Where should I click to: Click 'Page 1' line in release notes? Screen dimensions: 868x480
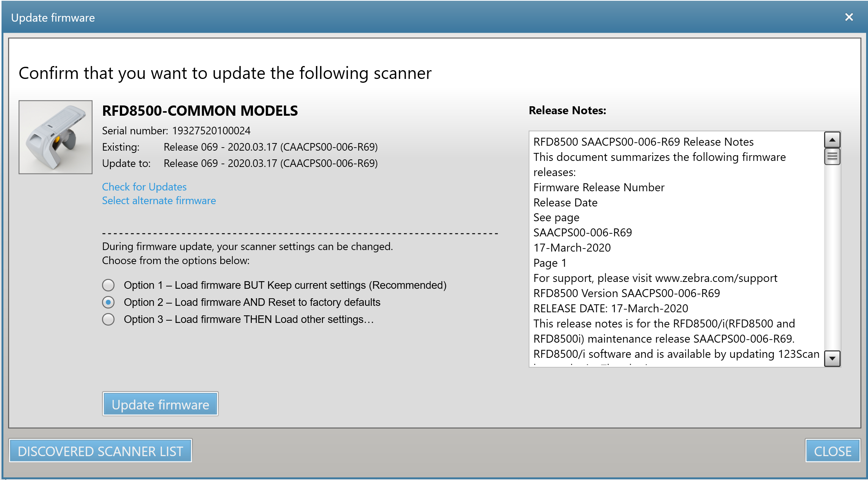tap(550, 263)
